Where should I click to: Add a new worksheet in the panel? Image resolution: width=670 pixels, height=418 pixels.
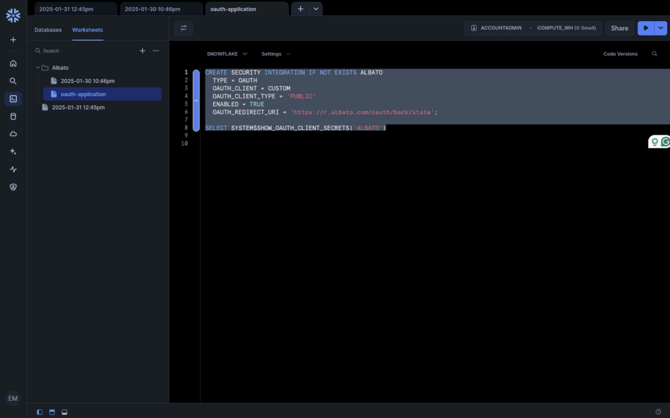coord(142,51)
